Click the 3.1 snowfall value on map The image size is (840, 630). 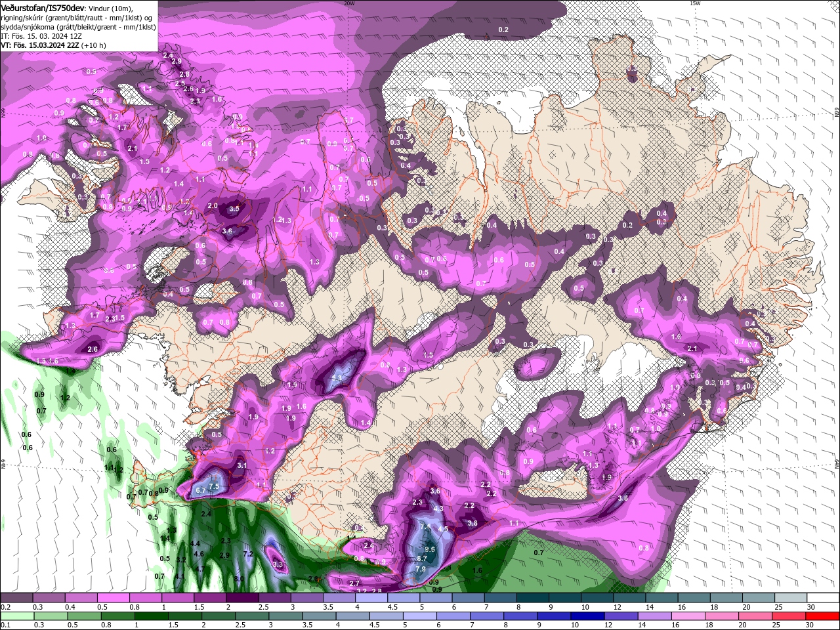point(241,465)
